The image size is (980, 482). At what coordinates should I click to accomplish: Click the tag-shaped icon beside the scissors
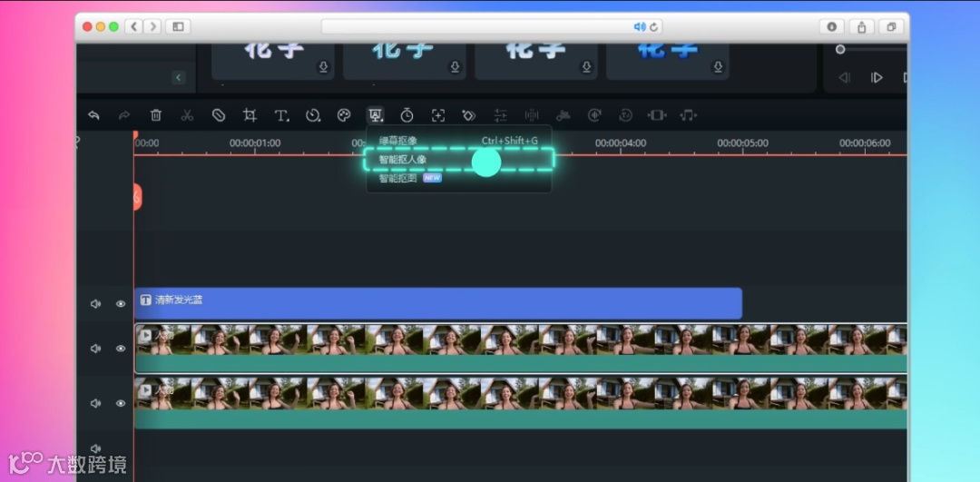coord(218,115)
